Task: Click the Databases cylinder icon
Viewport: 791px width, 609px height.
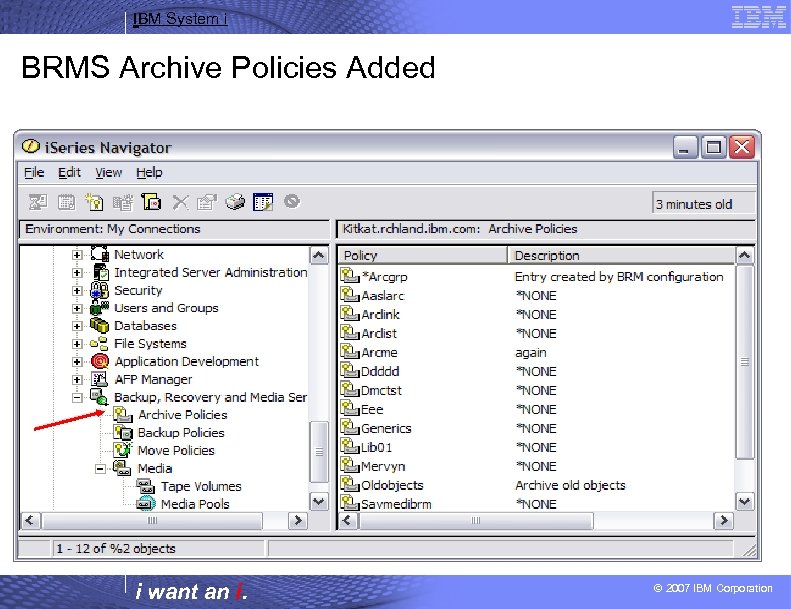Action: click(x=99, y=325)
